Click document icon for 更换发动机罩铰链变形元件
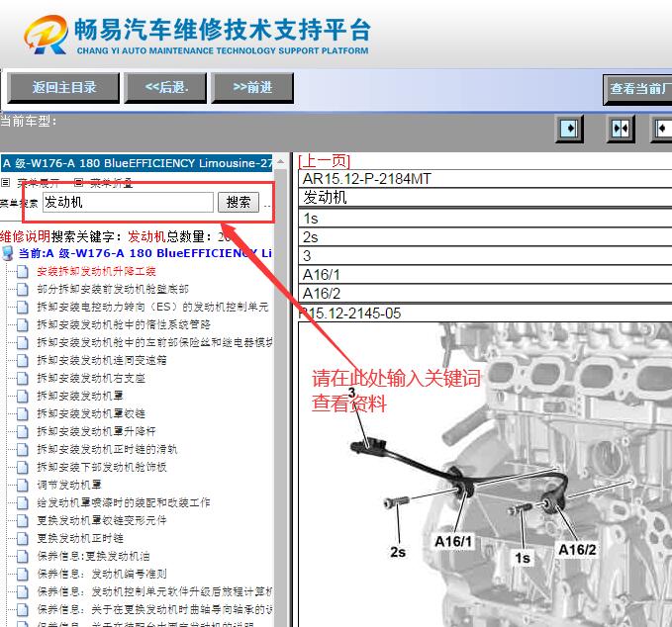Image resolution: width=672 pixels, height=627 pixels. (23, 521)
